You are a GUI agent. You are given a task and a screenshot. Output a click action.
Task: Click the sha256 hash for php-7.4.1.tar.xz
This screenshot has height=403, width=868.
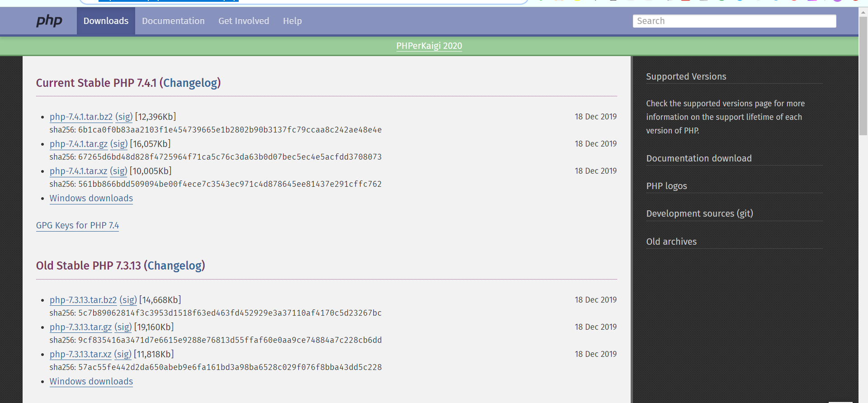coord(230,184)
